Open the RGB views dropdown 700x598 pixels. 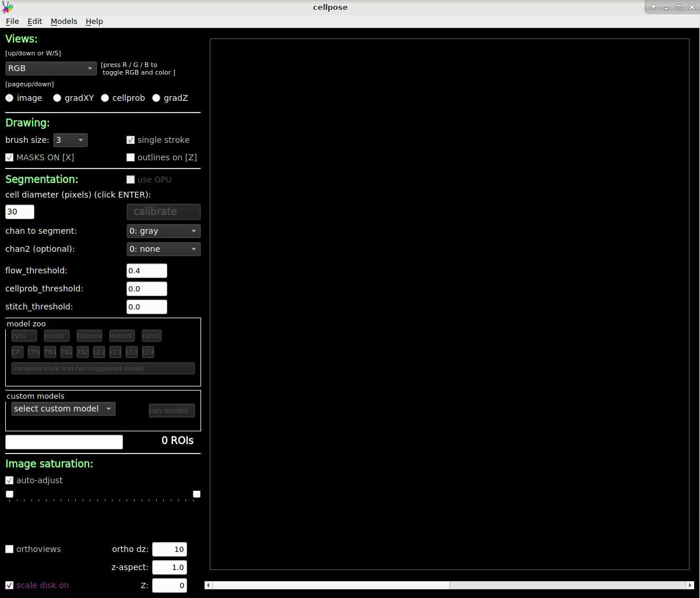pyautogui.click(x=51, y=68)
